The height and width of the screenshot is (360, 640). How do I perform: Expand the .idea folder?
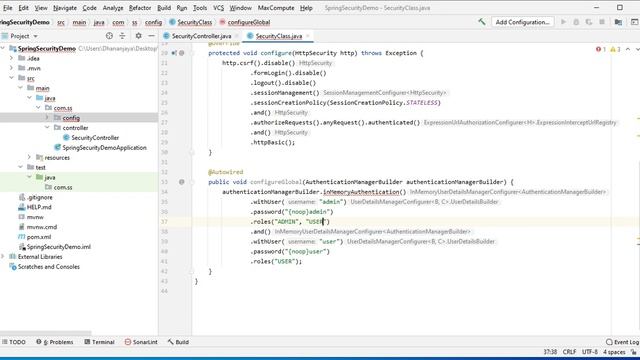(11, 58)
